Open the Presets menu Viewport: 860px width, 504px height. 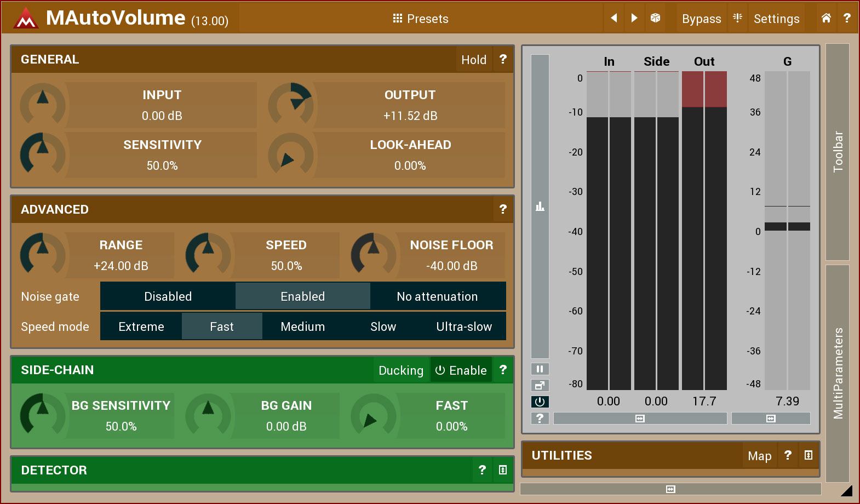coord(421,19)
